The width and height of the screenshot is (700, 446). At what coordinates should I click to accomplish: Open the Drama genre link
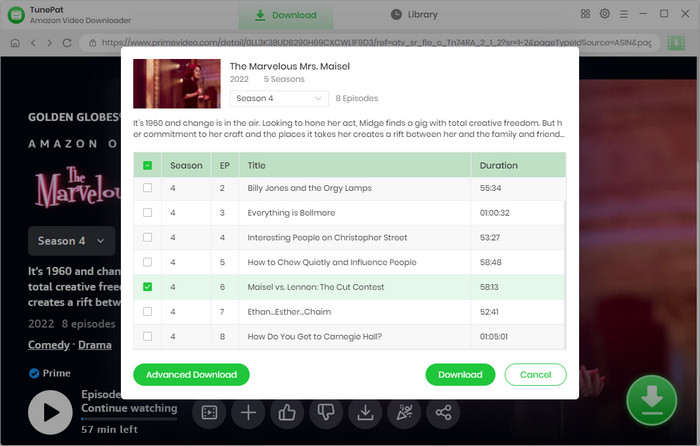(95, 345)
